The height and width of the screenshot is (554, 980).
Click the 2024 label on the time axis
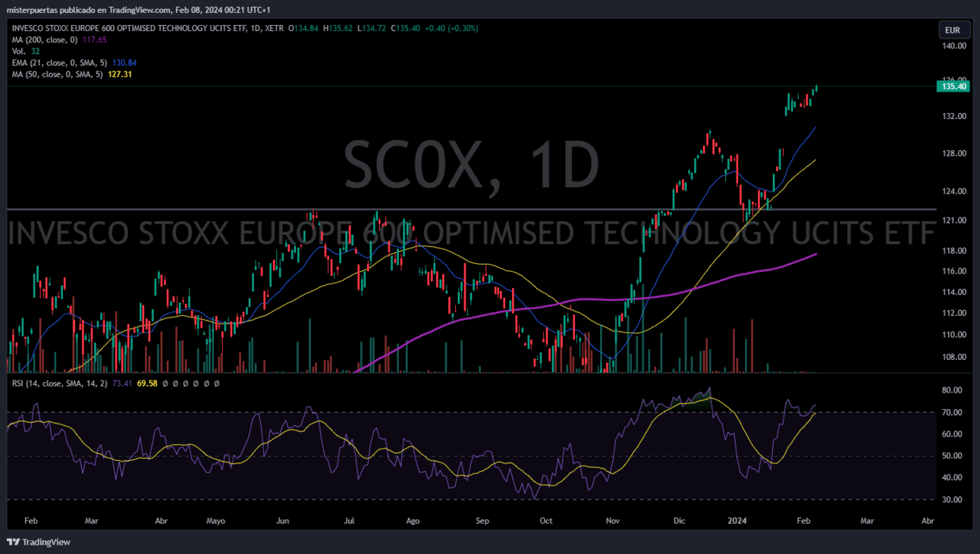coord(737,521)
